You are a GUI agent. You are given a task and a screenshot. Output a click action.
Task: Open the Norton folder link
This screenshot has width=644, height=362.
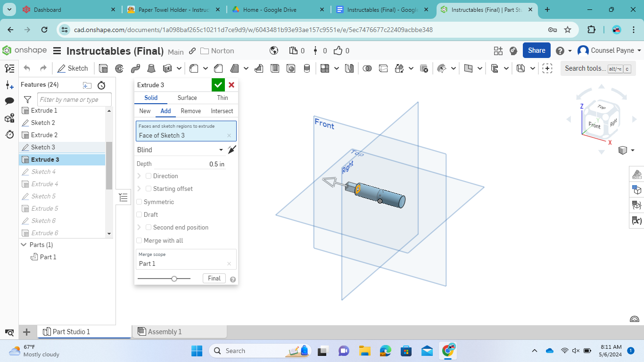click(x=217, y=51)
